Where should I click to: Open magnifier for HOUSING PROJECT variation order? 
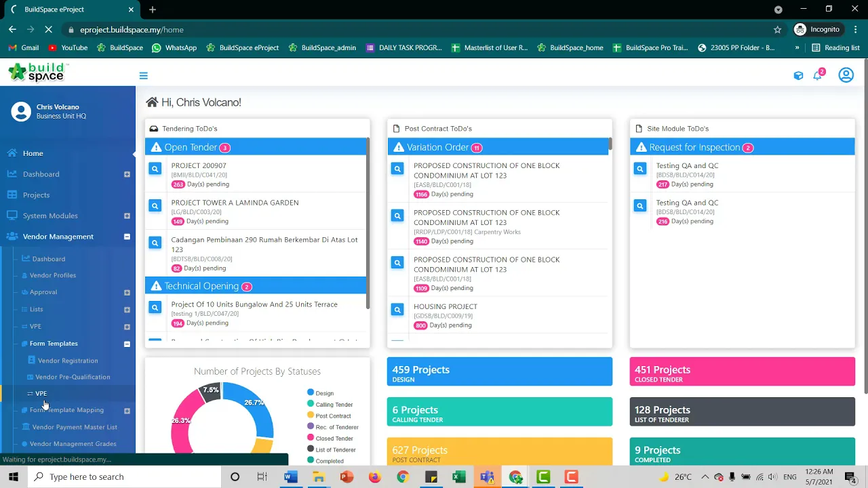pos(397,310)
